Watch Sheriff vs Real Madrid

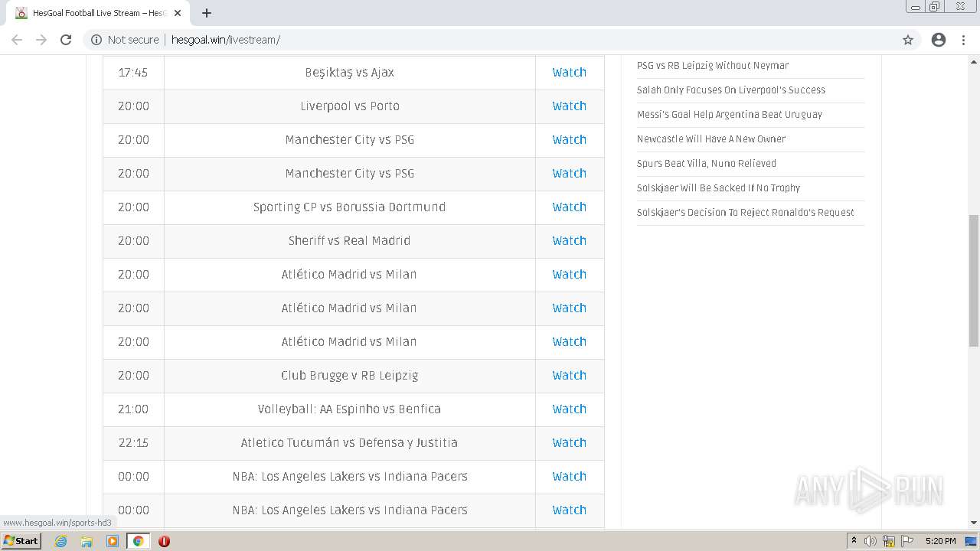pyautogui.click(x=570, y=241)
